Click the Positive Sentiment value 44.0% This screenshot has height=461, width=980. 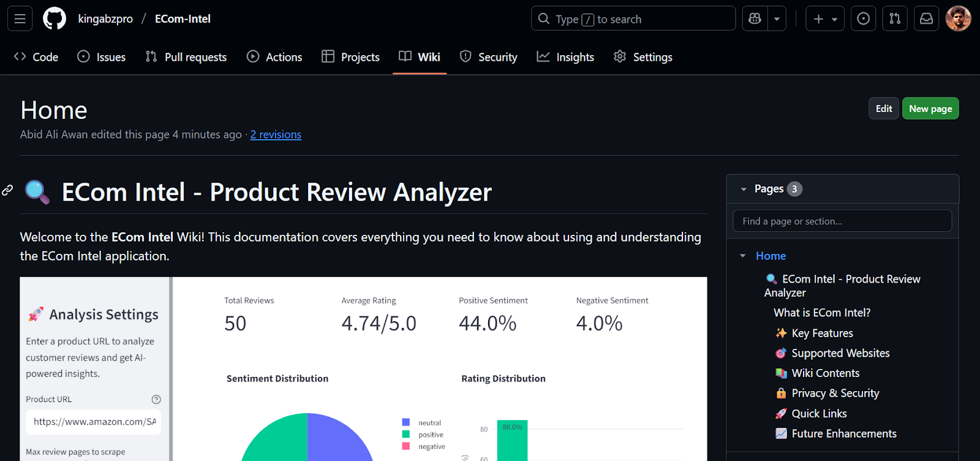click(488, 323)
